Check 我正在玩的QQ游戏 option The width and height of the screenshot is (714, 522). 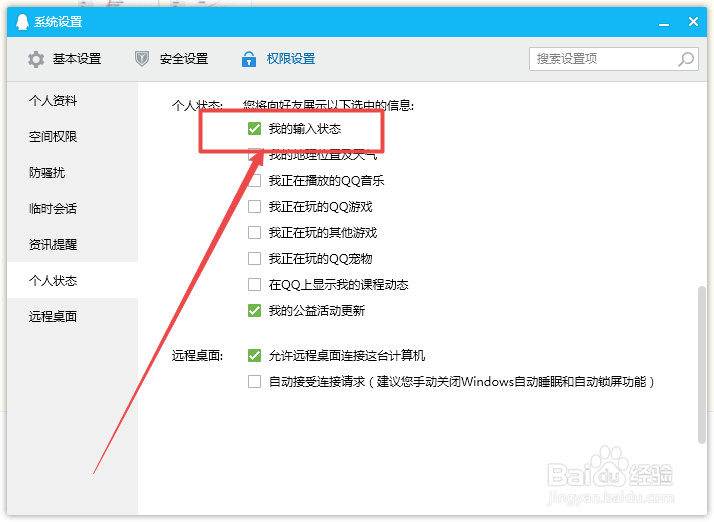254,207
